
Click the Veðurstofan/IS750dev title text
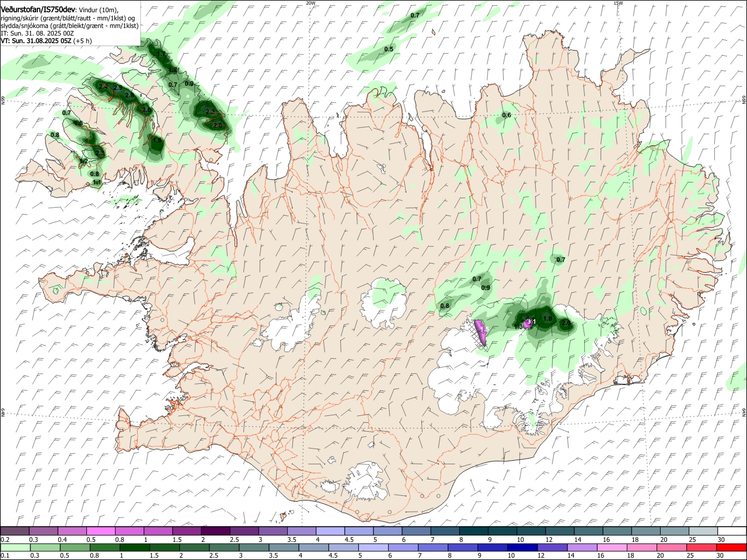38,9
